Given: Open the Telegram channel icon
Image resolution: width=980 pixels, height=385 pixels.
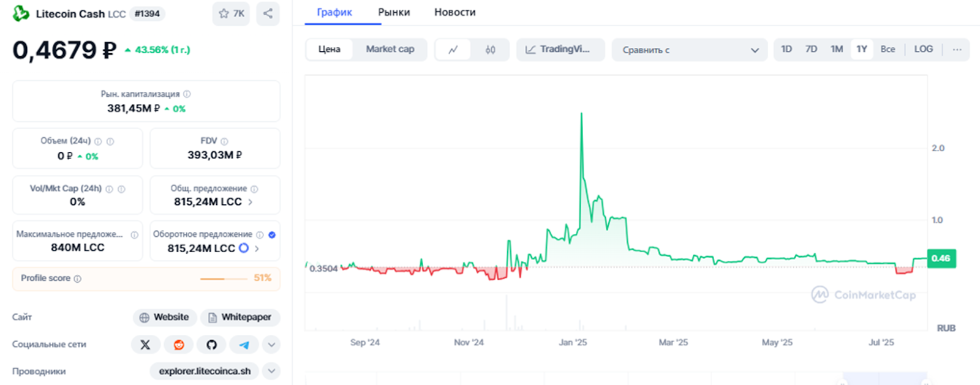Looking at the screenshot, I should click(244, 345).
